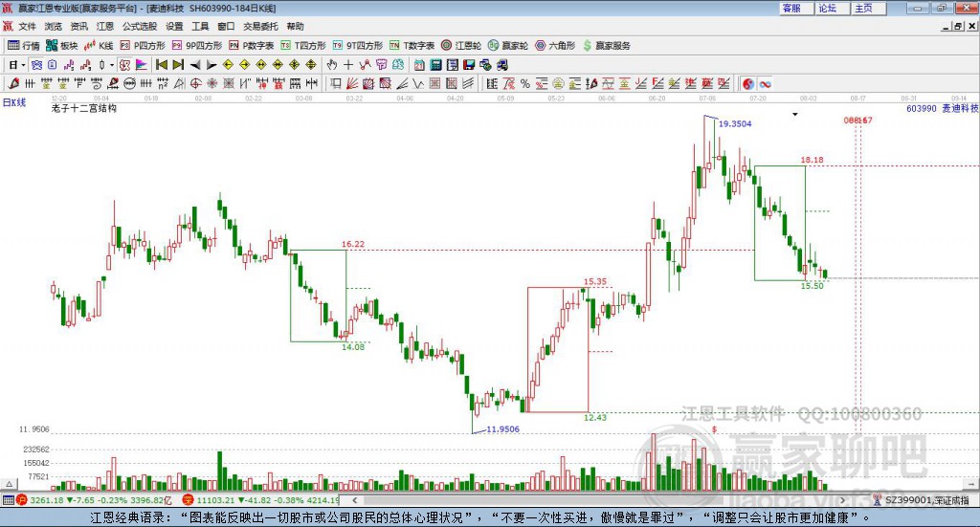
Task: Switch to the K线 candlestick chart
Action: 99,46
